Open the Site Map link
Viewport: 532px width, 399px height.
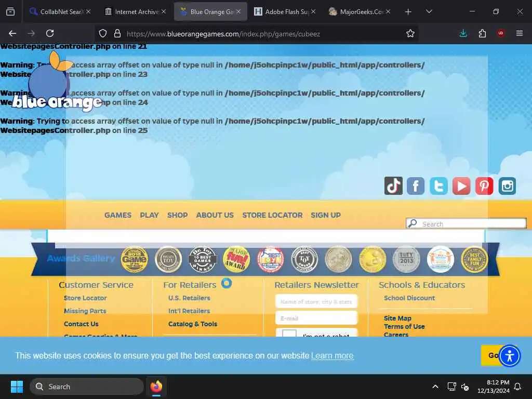[397, 318]
